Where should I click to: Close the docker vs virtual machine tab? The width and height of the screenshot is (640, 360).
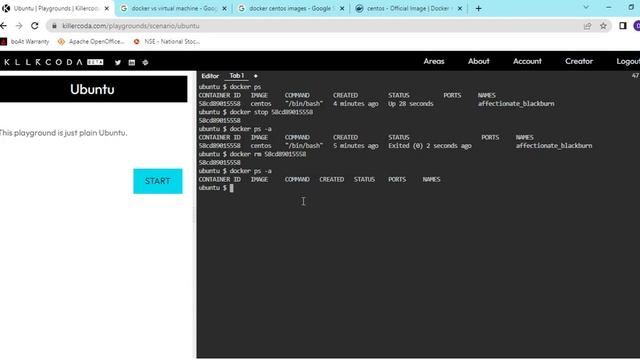coord(224,8)
